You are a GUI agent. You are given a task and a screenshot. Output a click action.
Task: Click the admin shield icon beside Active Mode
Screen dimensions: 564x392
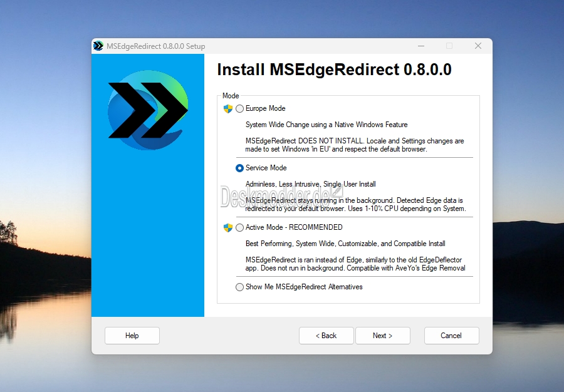(228, 227)
